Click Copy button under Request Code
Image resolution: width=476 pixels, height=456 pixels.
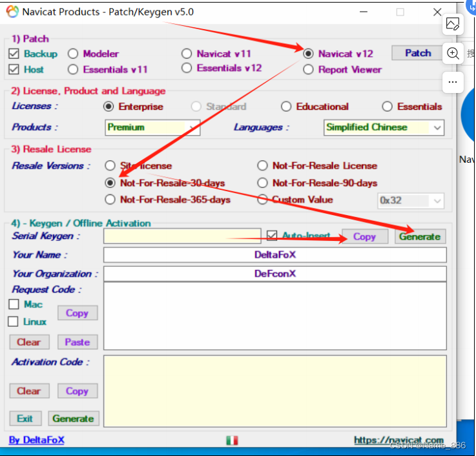[78, 313]
